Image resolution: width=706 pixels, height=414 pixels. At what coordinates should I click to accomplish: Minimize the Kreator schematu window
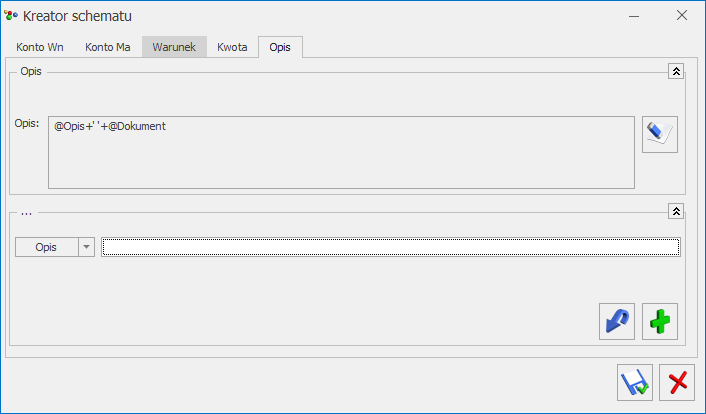point(634,16)
